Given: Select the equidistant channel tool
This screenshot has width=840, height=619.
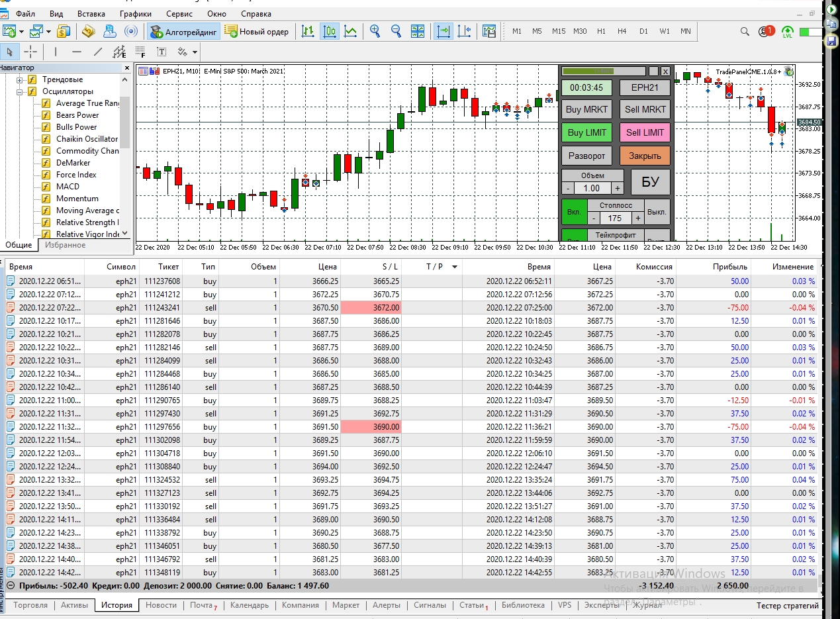Looking at the screenshot, I should (119, 52).
